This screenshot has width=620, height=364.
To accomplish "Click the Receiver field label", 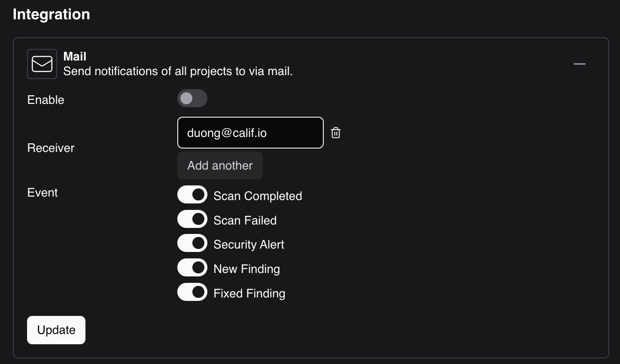I will pos(51,148).
